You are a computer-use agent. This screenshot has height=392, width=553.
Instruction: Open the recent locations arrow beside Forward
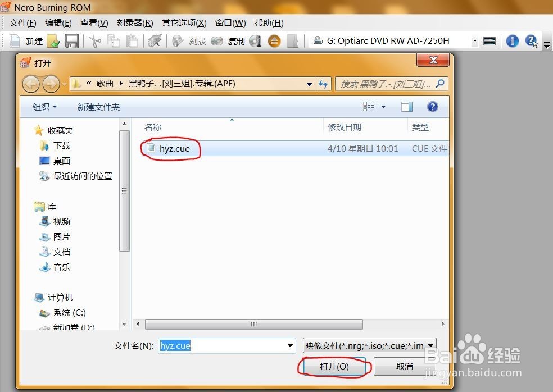(64, 85)
